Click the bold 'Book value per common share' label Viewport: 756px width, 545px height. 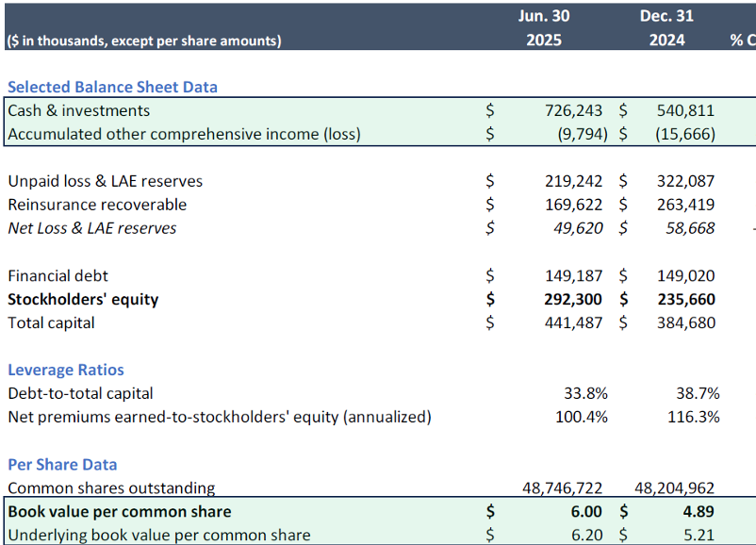(120, 512)
